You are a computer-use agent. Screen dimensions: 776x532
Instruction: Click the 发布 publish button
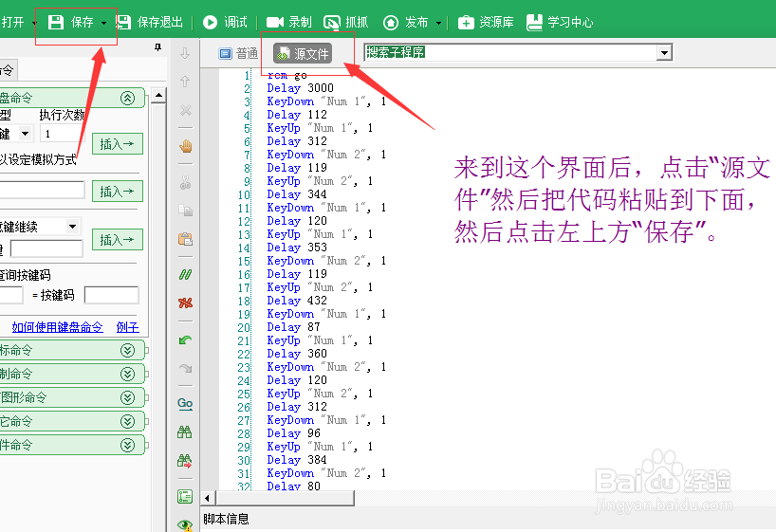point(406,22)
